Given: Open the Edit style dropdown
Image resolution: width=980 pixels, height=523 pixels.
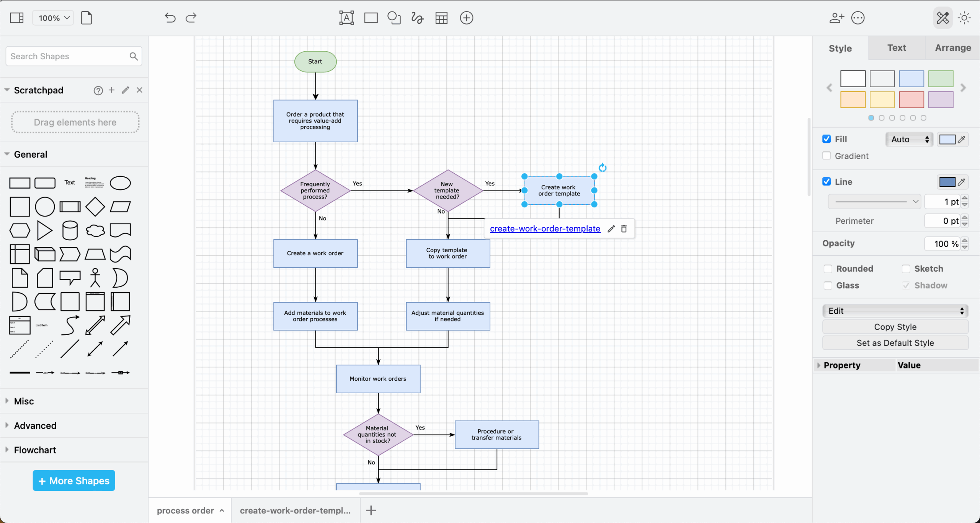Looking at the screenshot, I should click(895, 311).
